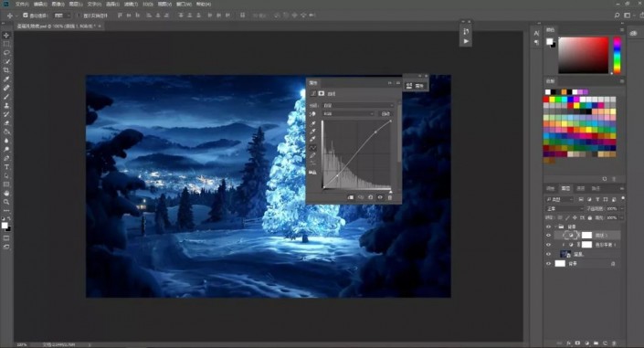The height and width of the screenshot is (348, 644).
Task: Select the Horizontal Type tool
Action: (6, 167)
